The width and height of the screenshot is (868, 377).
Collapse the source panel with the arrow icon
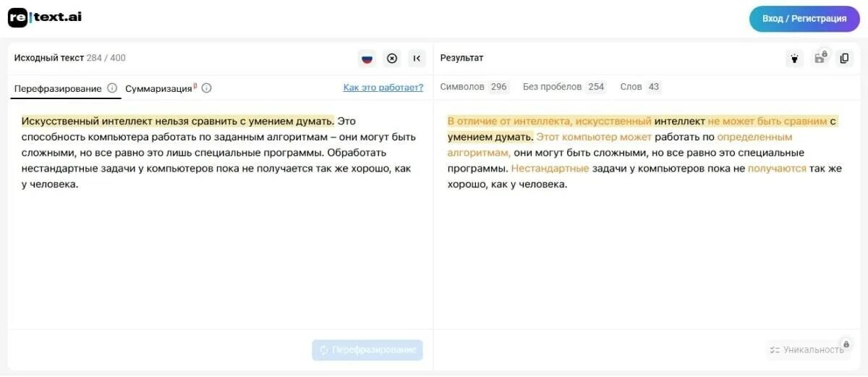pyautogui.click(x=417, y=59)
